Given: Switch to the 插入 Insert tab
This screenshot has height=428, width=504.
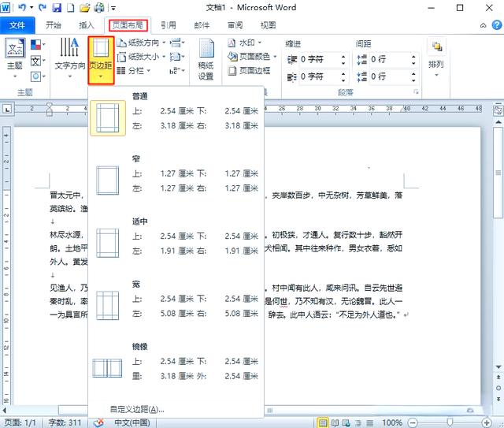Looking at the screenshot, I should pos(87,25).
